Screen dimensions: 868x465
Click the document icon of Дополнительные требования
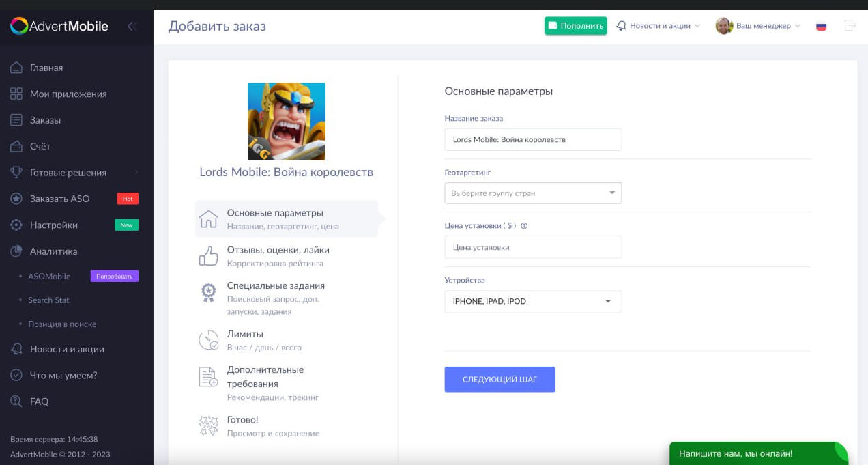[208, 377]
